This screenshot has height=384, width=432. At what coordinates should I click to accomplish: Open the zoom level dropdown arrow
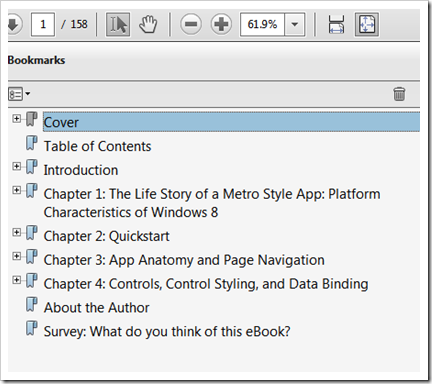[295, 24]
